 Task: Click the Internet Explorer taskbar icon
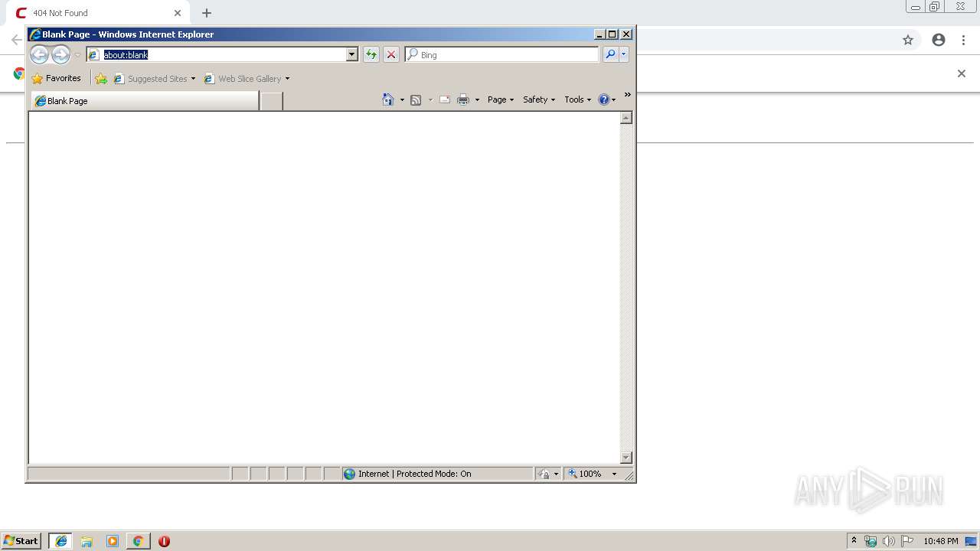click(61, 541)
